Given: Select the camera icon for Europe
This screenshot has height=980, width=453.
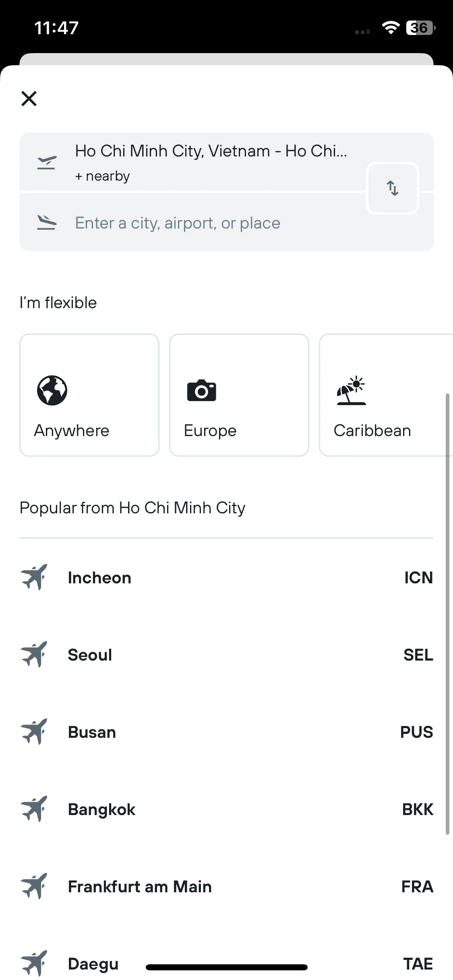Looking at the screenshot, I should [x=202, y=391].
